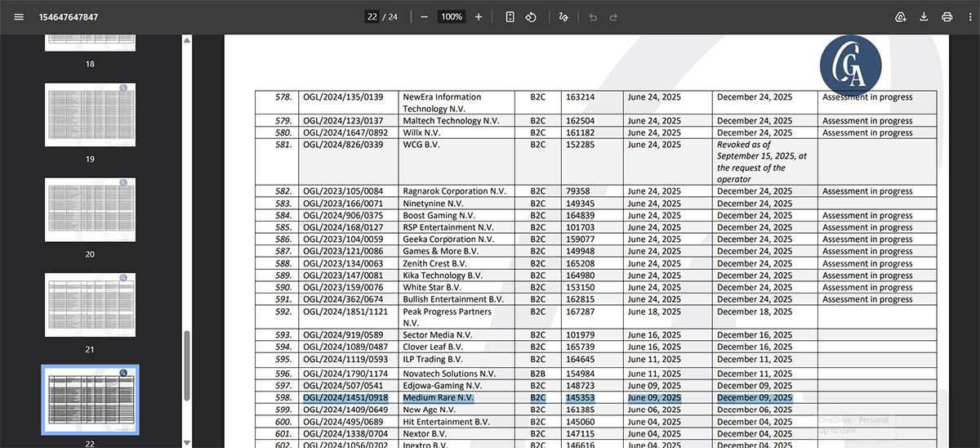This screenshot has width=980, height=448.
Task: Click the redo arrow in toolbar
Action: point(613,17)
